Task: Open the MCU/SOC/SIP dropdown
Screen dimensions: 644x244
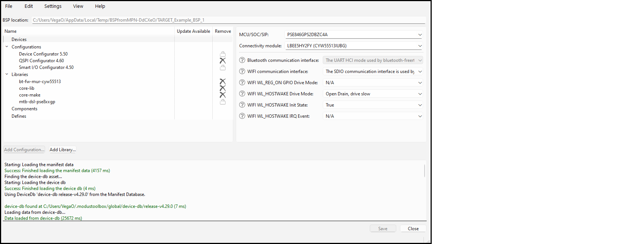Action: coord(420,35)
